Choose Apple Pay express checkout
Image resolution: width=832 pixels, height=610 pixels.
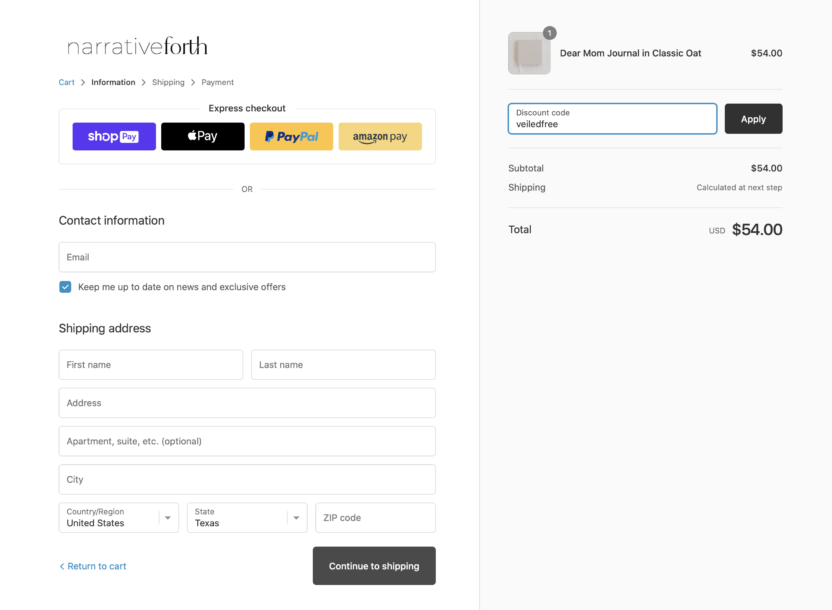click(x=203, y=136)
